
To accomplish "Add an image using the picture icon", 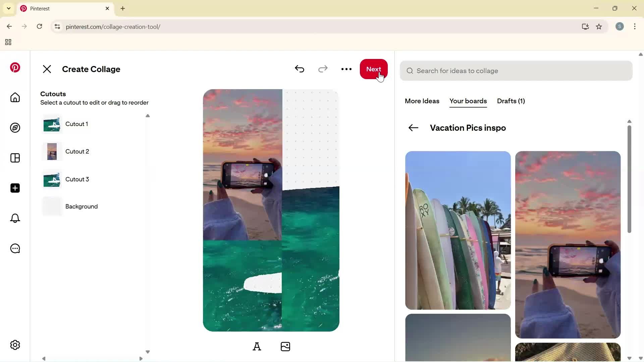I will coord(285,346).
